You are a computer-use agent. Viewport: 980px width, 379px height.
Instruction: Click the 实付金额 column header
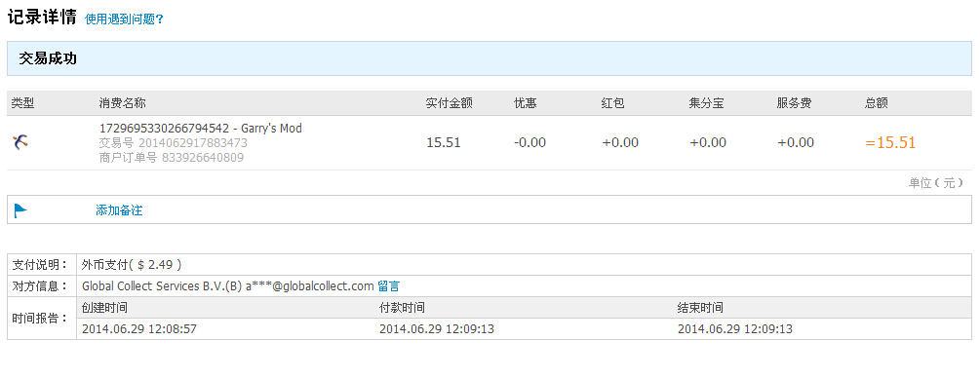coord(449,103)
